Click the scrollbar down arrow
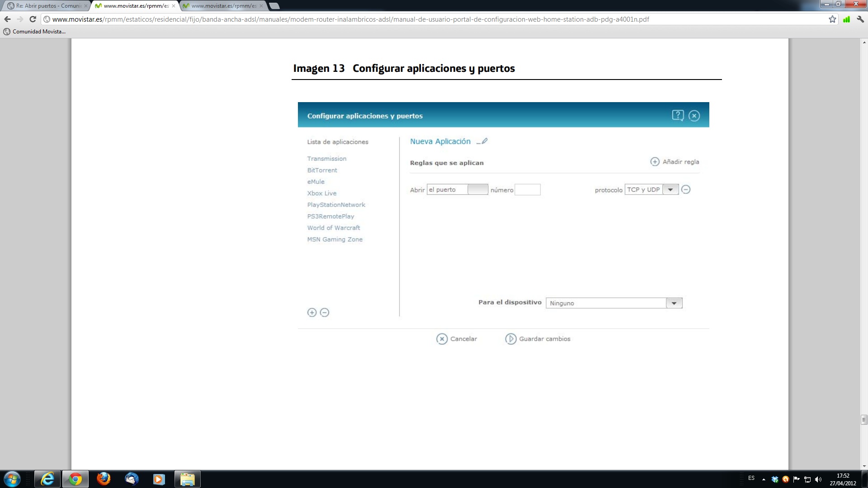Image resolution: width=868 pixels, height=488 pixels. [864, 466]
